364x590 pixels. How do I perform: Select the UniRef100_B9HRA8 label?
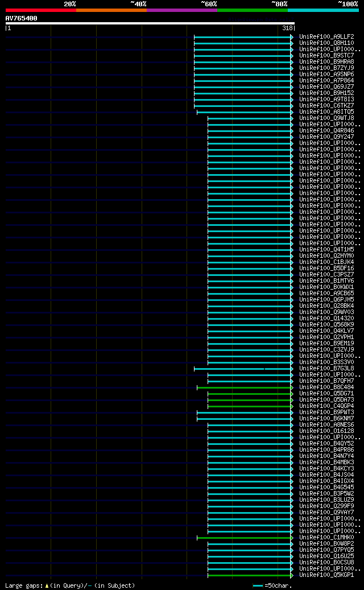point(326,61)
